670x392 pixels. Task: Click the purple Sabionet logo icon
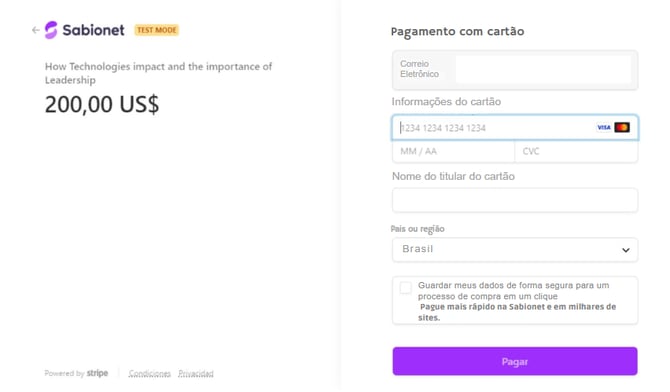click(51, 30)
